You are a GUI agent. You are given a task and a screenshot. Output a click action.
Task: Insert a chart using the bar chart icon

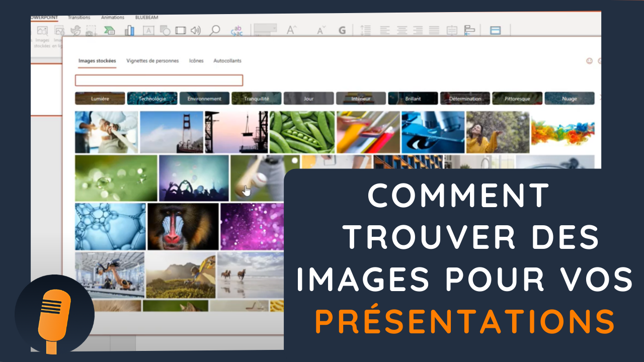click(x=129, y=31)
